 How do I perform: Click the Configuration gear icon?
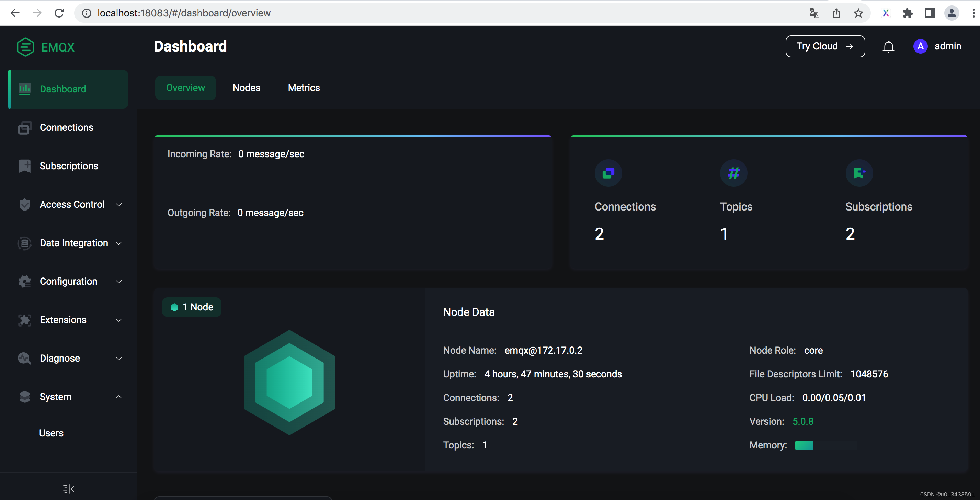(x=25, y=281)
